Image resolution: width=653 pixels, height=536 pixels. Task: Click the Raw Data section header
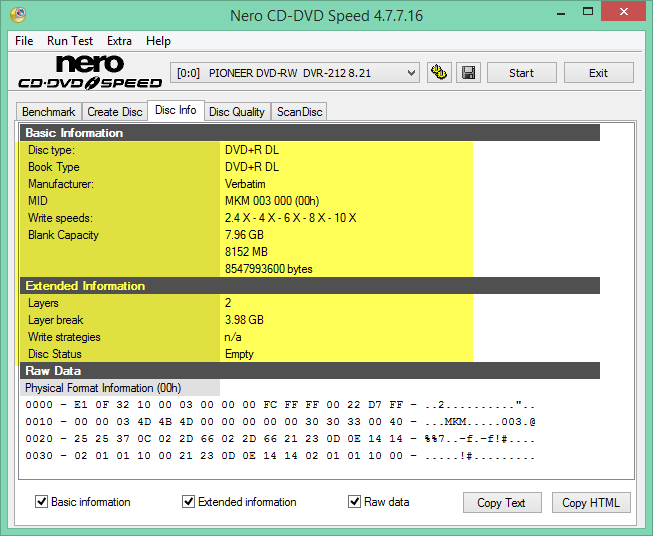pyautogui.click(x=310, y=371)
